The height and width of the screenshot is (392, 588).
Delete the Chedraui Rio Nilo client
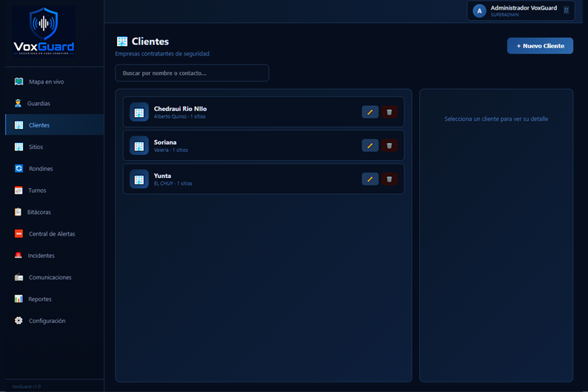coord(390,112)
